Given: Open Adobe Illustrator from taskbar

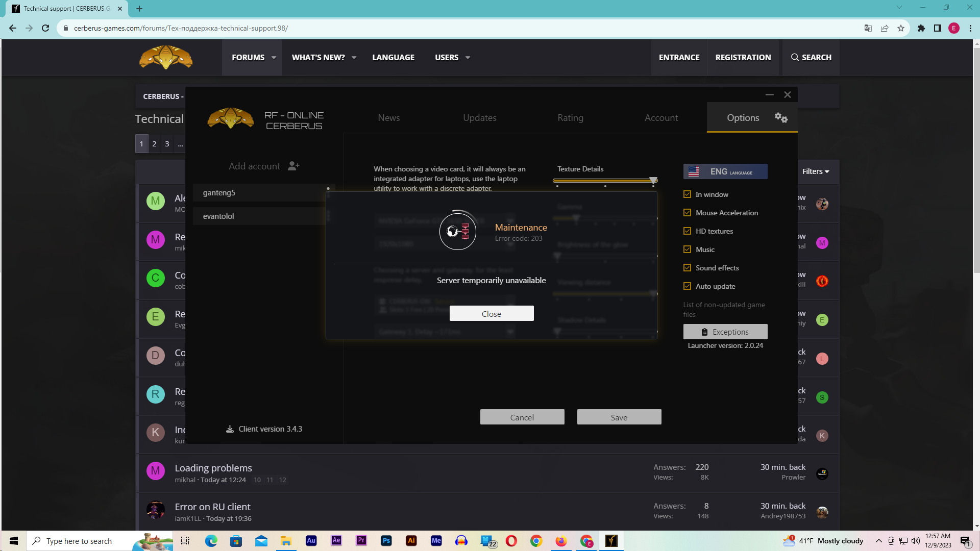Looking at the screenshot, I should (x=411, y=541).
